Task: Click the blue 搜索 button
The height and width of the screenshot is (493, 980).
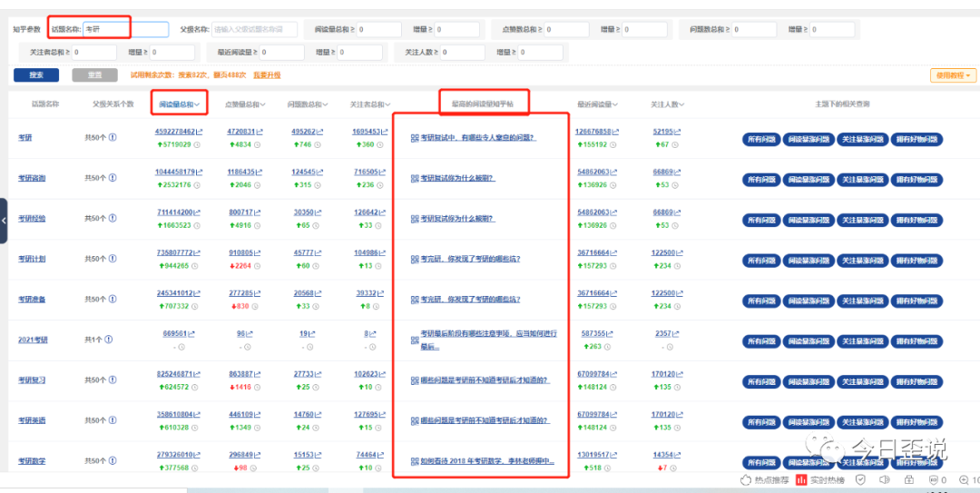Action: 36,75
